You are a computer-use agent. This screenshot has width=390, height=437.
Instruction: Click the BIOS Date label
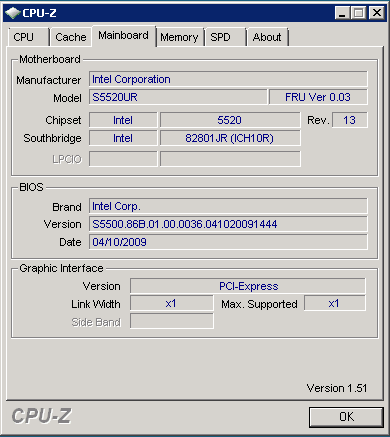[x=70, y=242]
